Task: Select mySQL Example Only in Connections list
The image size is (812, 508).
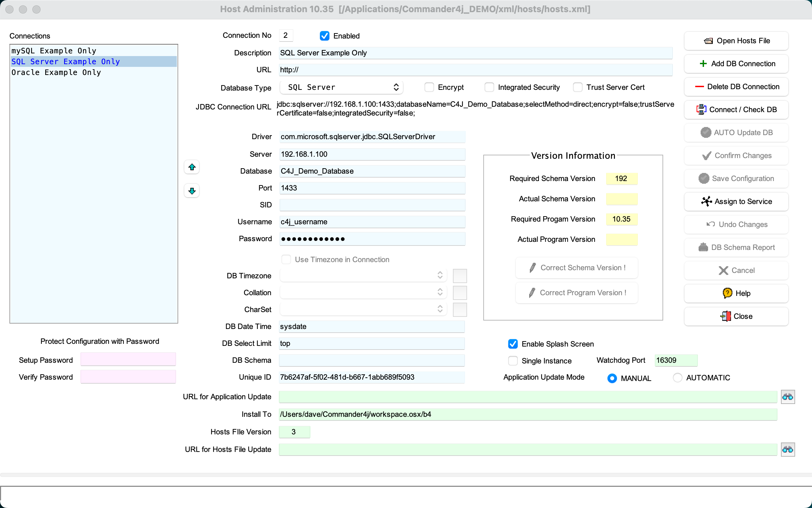Action: click(54, 51)
